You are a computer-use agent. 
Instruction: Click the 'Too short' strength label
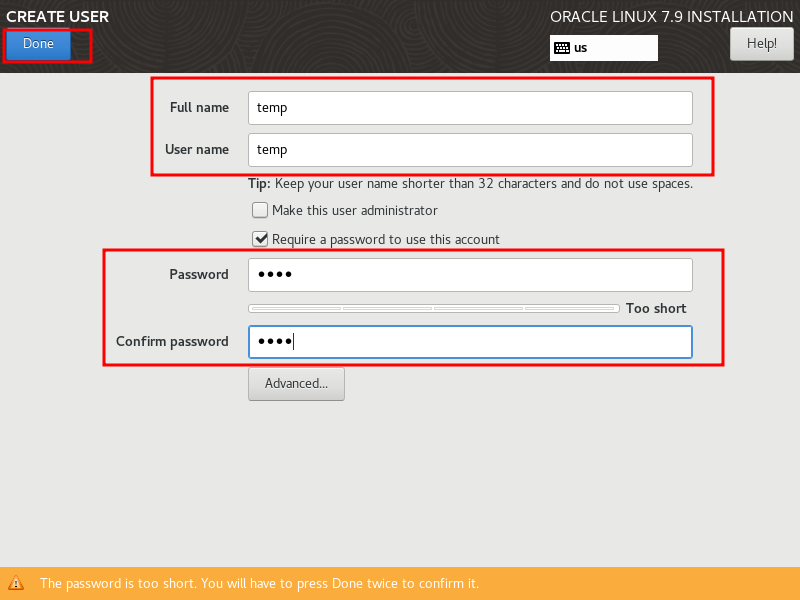coord(656,308)
